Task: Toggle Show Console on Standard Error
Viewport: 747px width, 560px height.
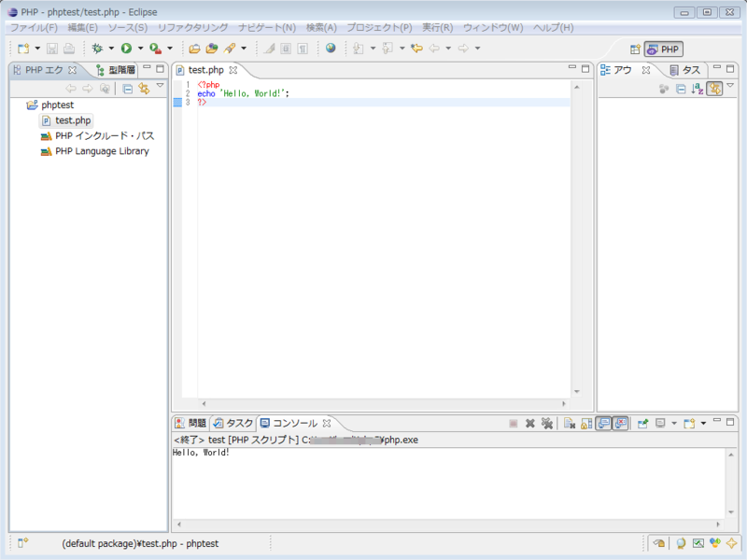Action: pyautogui.click(x=620, y=423)
